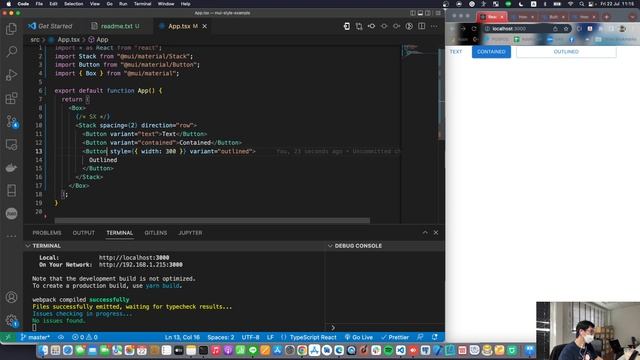
Task: Click horizontal scrollbar in code editor
Action: [212, 220]
